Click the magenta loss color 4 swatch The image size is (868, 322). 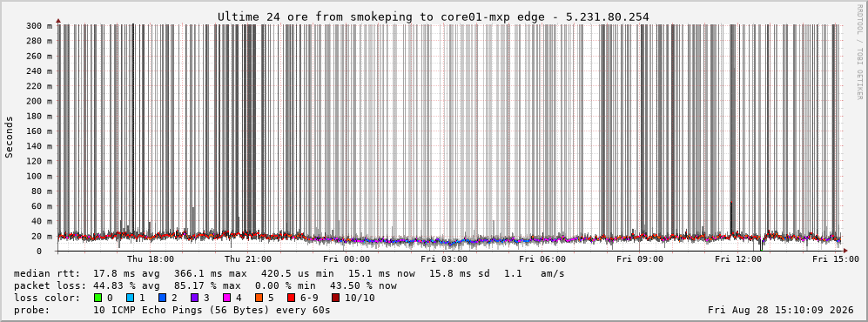pos(226,299)
